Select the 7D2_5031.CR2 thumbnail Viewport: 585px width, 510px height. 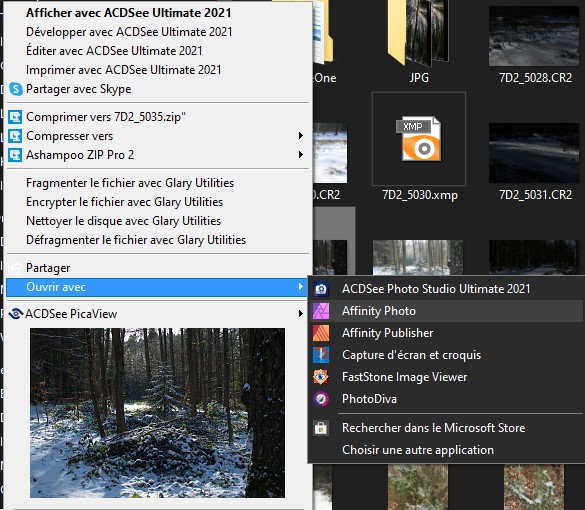point(534,153)
